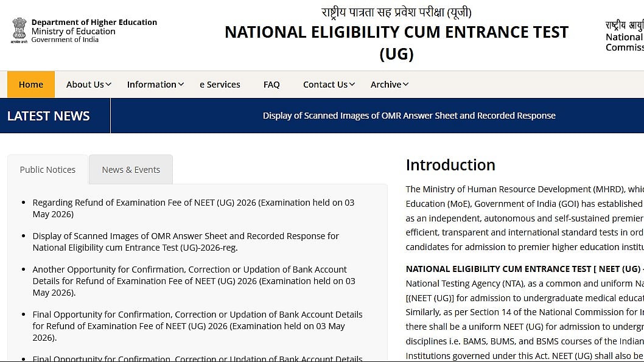Click the National Eligibility Cum Entrance Test title

pyautogui.click(x=397, y=43)
